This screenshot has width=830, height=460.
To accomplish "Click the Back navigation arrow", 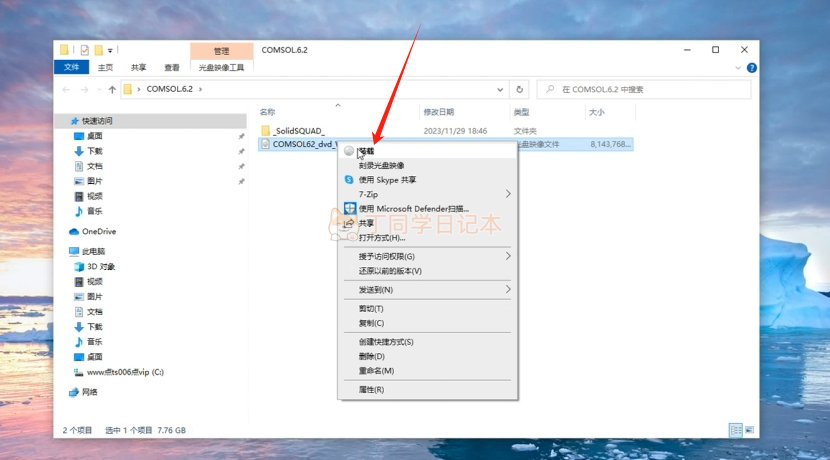I will (x=66, y=89).
